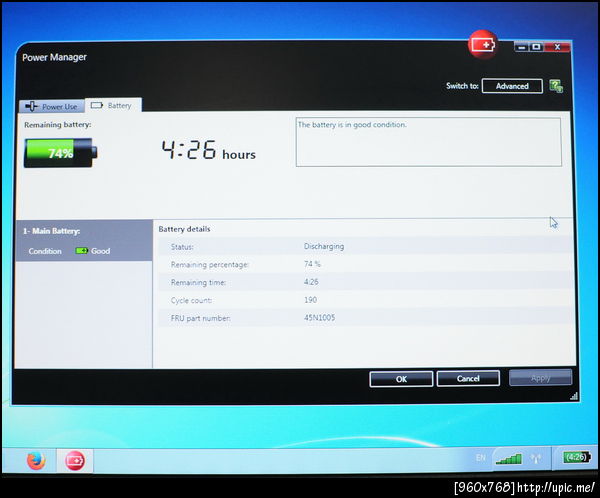The image size is (600, 498).
Task: Click the battery condition message box
Action: [x=429, y=142]
